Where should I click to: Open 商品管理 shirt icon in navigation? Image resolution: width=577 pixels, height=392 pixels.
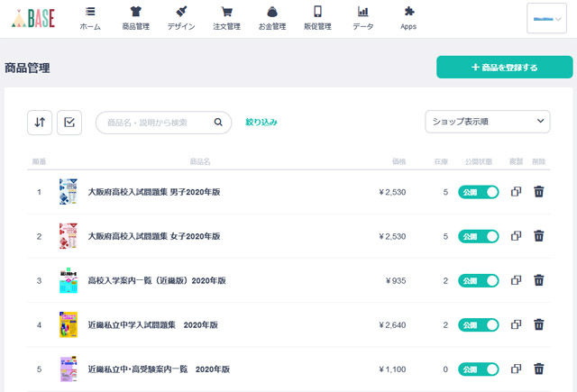click(x=136, y=12)
